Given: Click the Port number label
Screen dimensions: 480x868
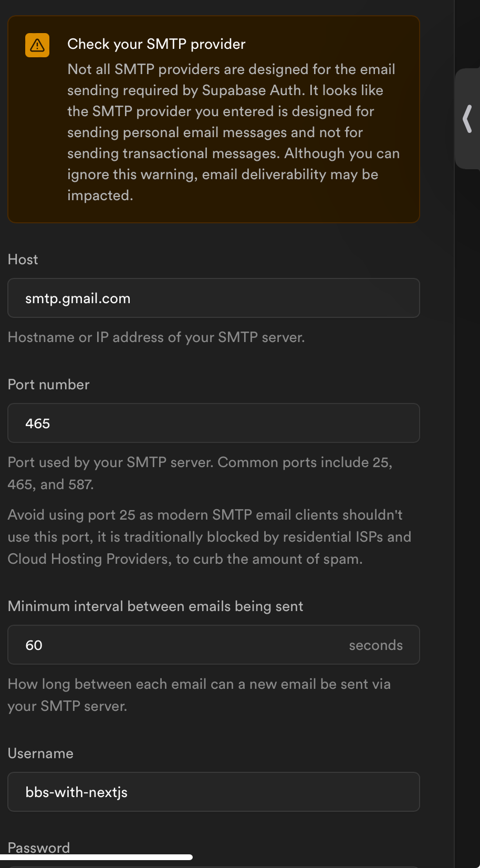Looking at the screenshot, I should [x=49, y=385].
